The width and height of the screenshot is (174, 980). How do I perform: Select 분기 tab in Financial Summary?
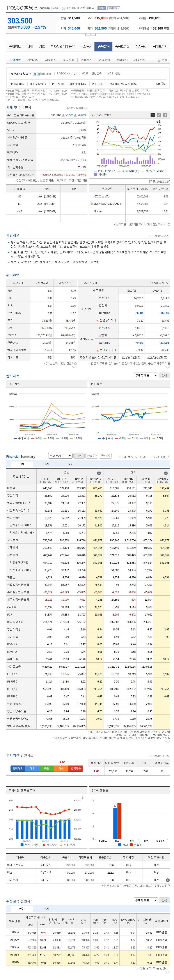70,464
